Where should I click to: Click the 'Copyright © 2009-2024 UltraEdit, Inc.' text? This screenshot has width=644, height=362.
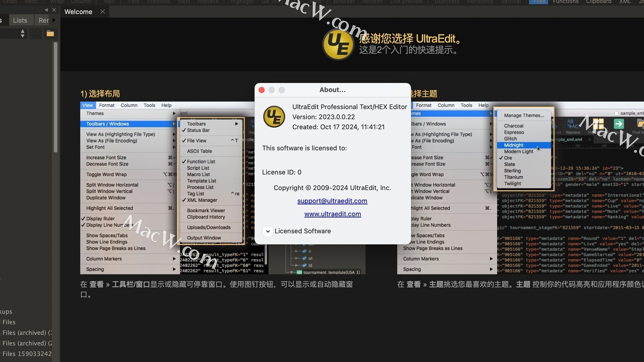332,188
